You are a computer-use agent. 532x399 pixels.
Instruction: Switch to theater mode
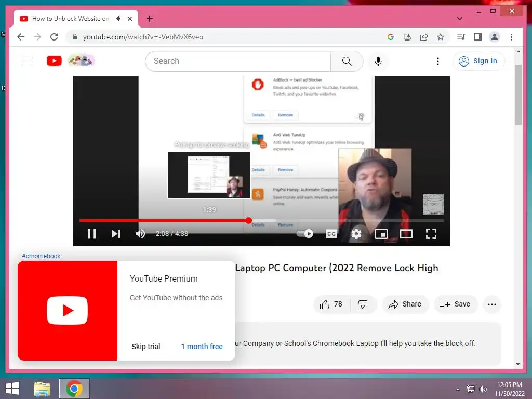click(406, 234)
